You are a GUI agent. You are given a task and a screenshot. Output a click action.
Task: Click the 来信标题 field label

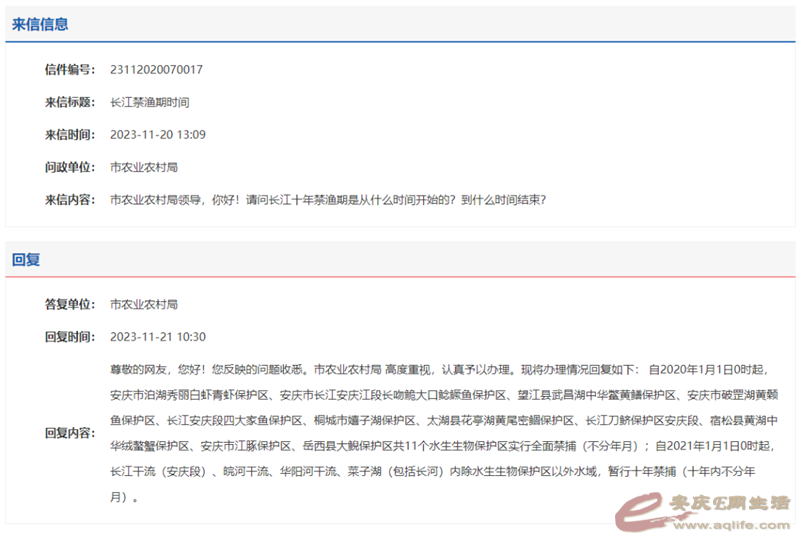69,102
